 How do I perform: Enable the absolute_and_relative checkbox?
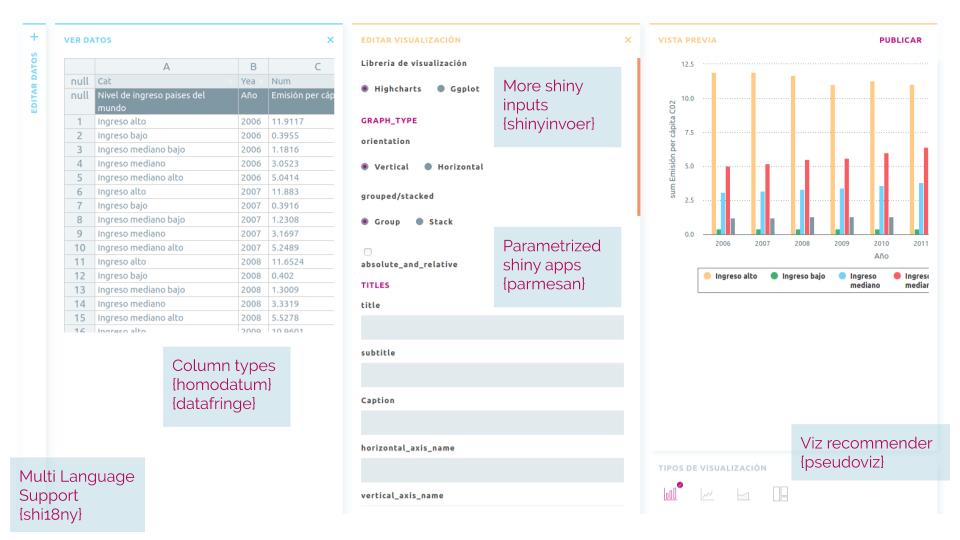point(367,251)
